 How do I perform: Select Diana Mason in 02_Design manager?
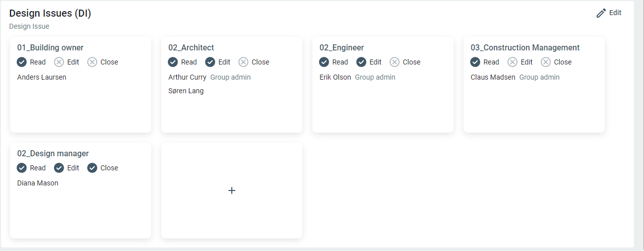pyautogui.click(x=38, y=183)
